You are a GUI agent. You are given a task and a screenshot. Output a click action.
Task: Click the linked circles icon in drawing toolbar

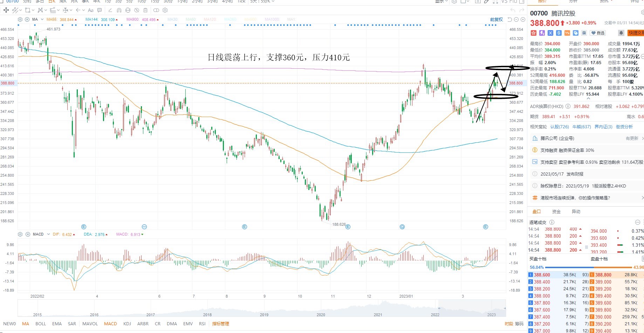click(x=156, y=10)
